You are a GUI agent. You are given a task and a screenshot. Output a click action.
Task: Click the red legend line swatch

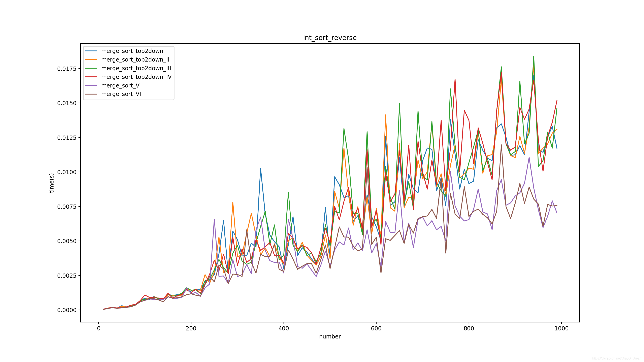(91, 77)
